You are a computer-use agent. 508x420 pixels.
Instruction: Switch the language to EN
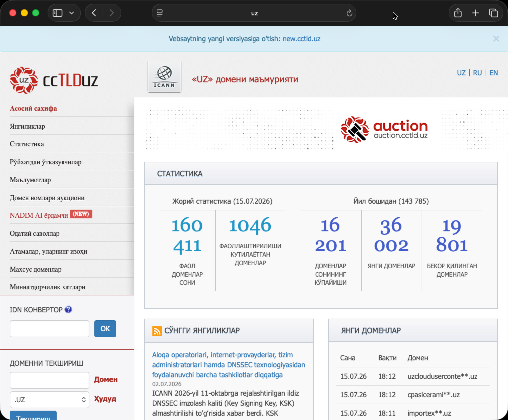[493, 73]
